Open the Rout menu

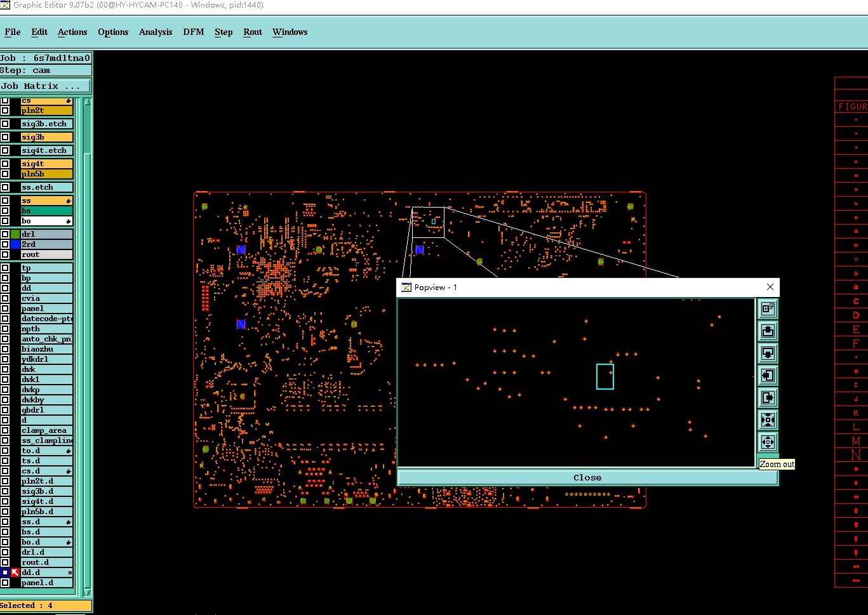tap(253, 32)
